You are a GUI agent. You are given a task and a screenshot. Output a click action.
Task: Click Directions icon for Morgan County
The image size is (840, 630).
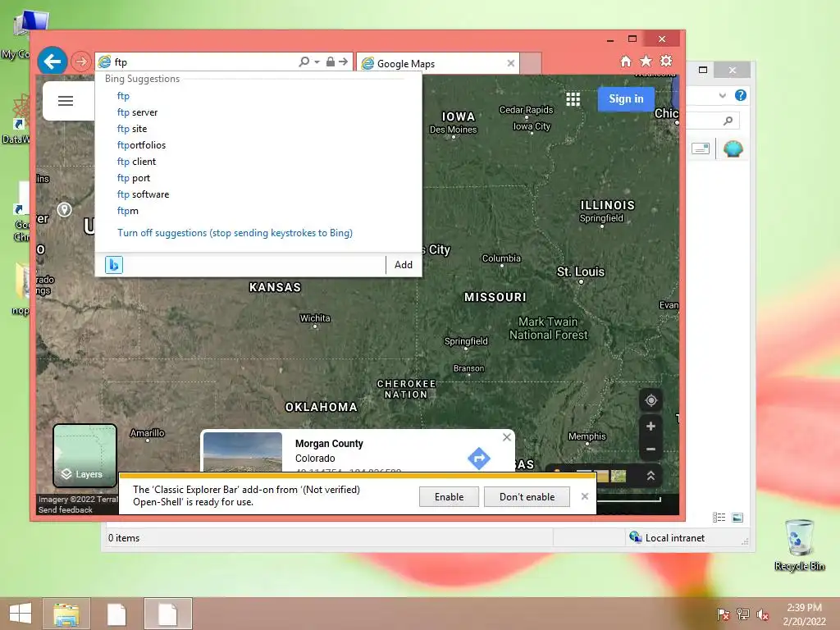[x=478, y=459]
